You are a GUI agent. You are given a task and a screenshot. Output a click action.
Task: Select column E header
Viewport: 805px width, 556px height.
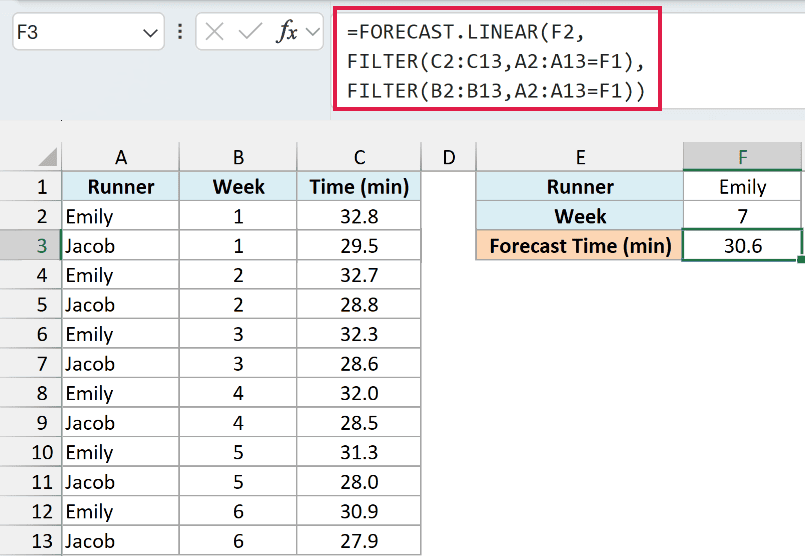click(x=580, y=157)
